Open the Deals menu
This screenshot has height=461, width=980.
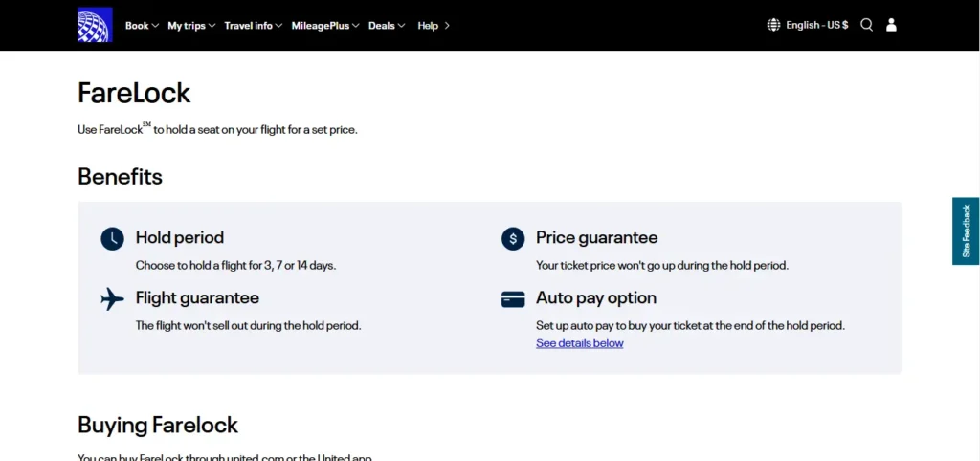(381, 26)
